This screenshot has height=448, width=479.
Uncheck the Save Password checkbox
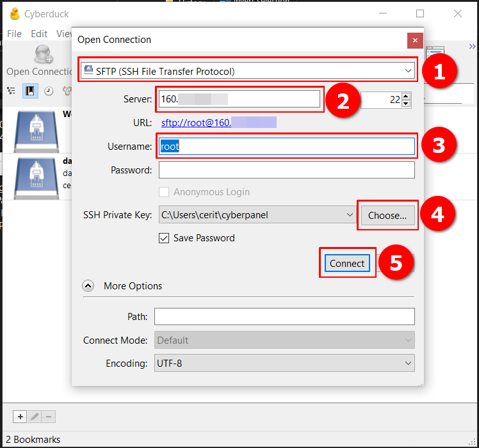click(x=164, y=238)
